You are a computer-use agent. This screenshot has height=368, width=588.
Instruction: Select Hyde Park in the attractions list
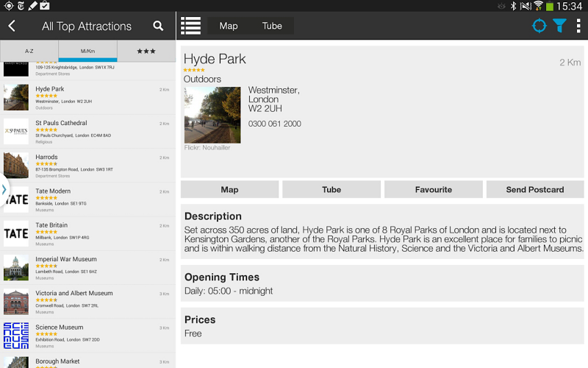coord(87,98)
